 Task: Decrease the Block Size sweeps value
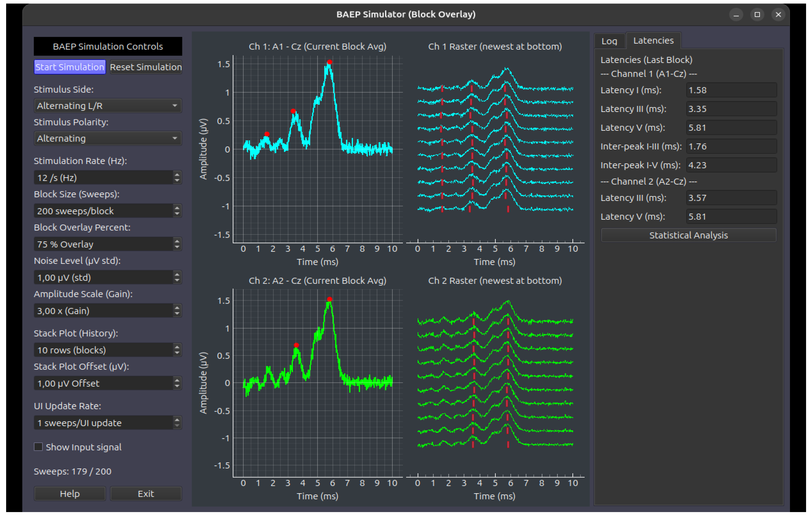pyautogui.click(x=177, y=214)
